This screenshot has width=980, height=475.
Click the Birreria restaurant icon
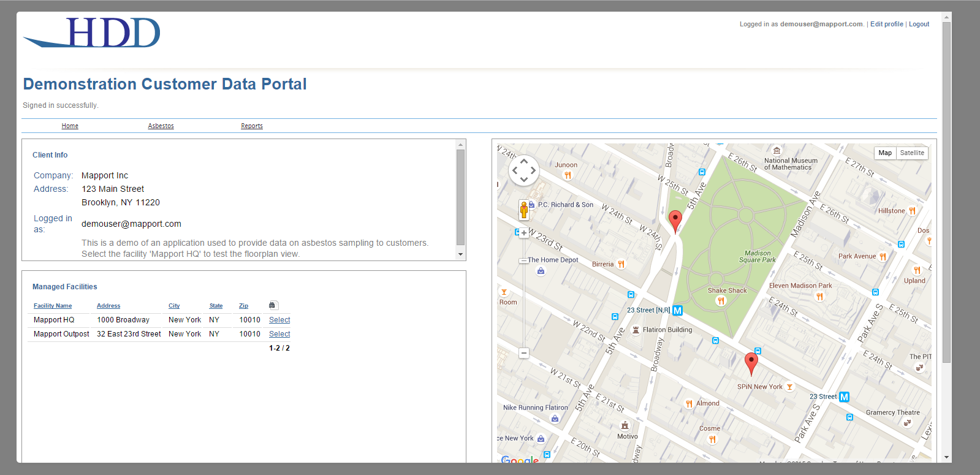[x=621, y=265]
